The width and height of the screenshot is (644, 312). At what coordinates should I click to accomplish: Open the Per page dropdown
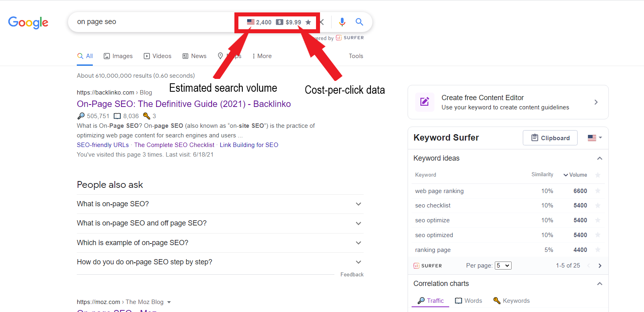[503, 266]
